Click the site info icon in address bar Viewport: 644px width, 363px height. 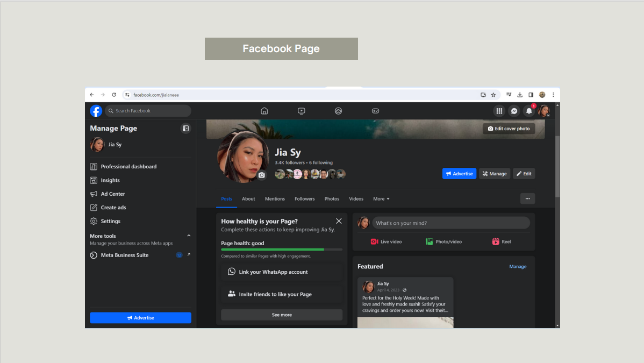(x=127, y=95)
